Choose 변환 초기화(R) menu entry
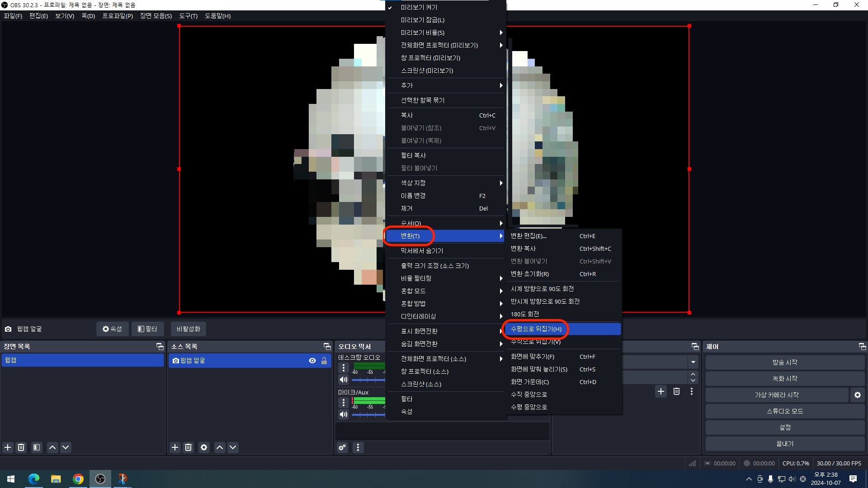The image size is (868, 488). click(530, 274)
